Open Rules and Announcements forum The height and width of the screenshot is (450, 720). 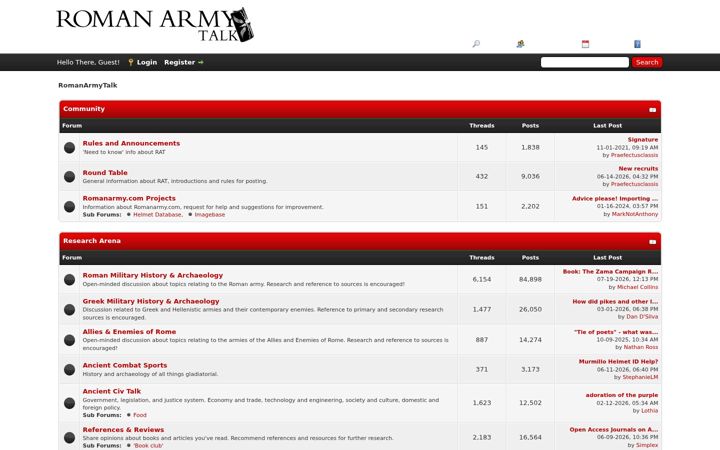[131, 143]
